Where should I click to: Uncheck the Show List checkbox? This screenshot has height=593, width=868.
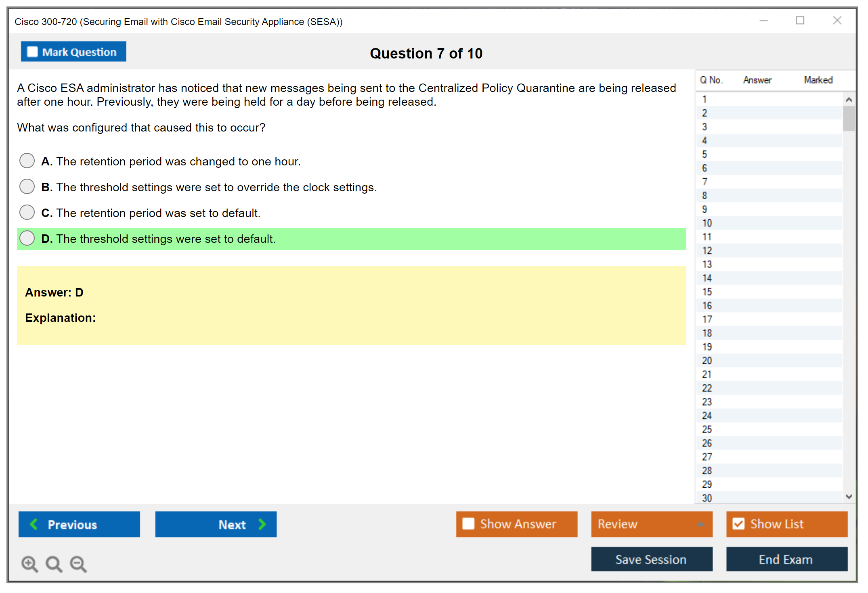click(x=738, y=524)
